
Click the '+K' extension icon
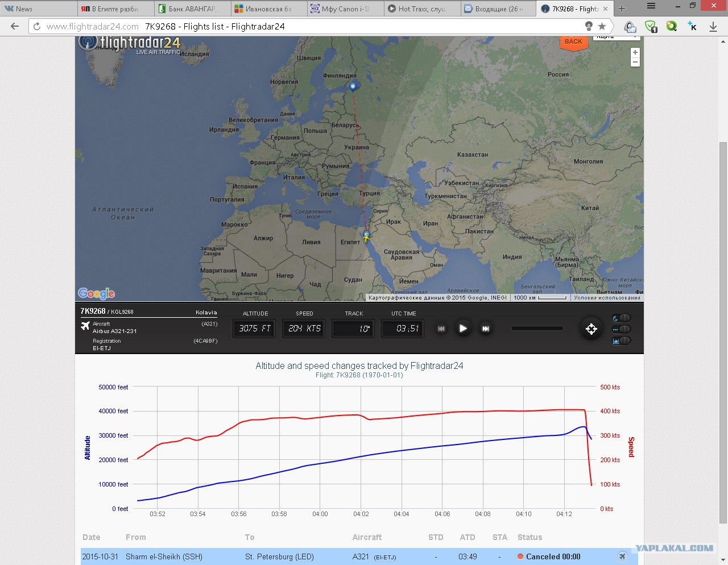point(692,26)
